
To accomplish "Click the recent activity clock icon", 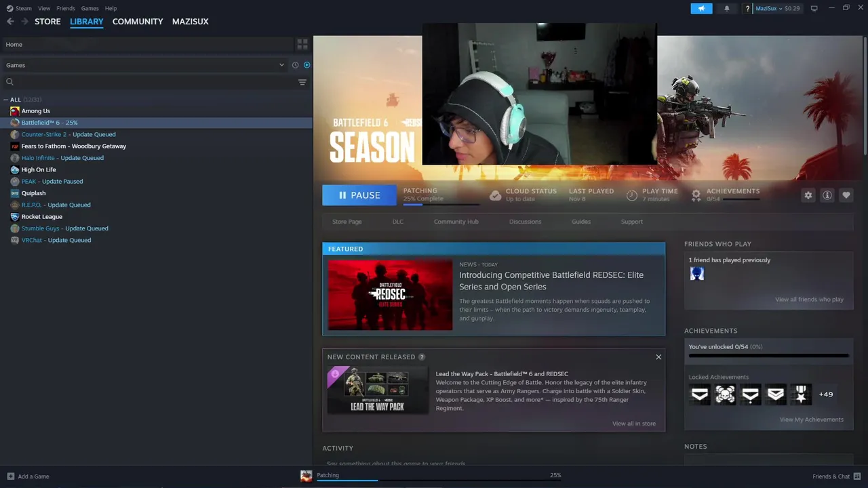I will coord(295,65).
